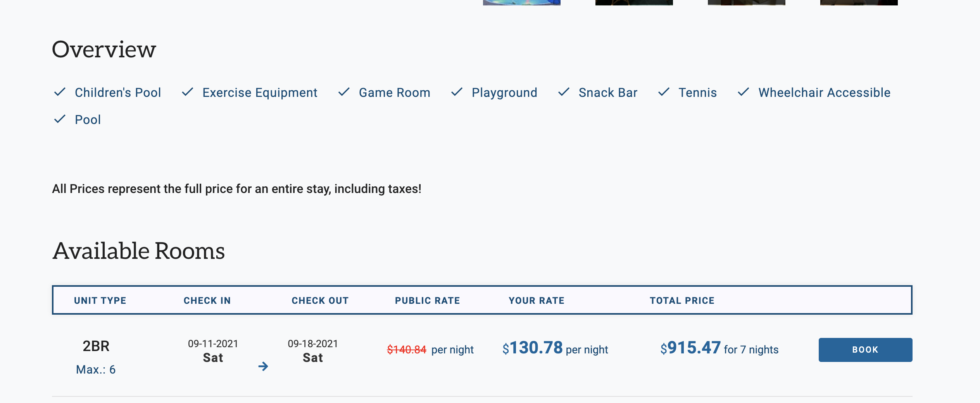Click the Wheelchair Accessible amenity text

[x=824, y=93]
